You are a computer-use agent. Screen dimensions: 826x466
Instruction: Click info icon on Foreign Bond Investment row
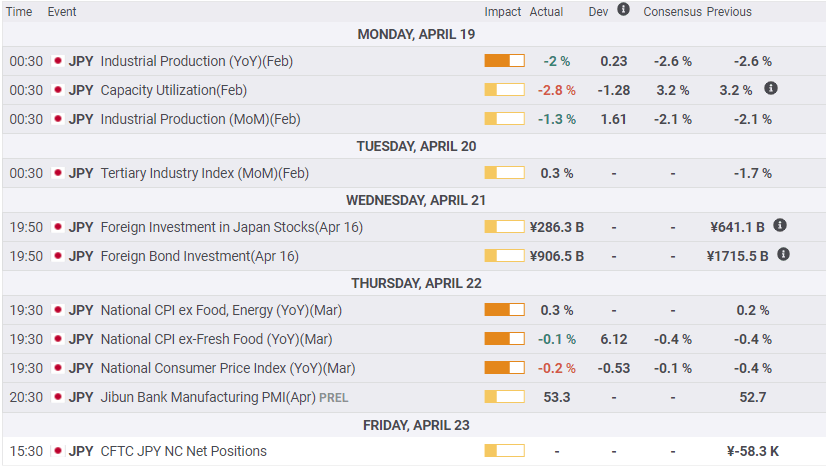tap(783, 255)
